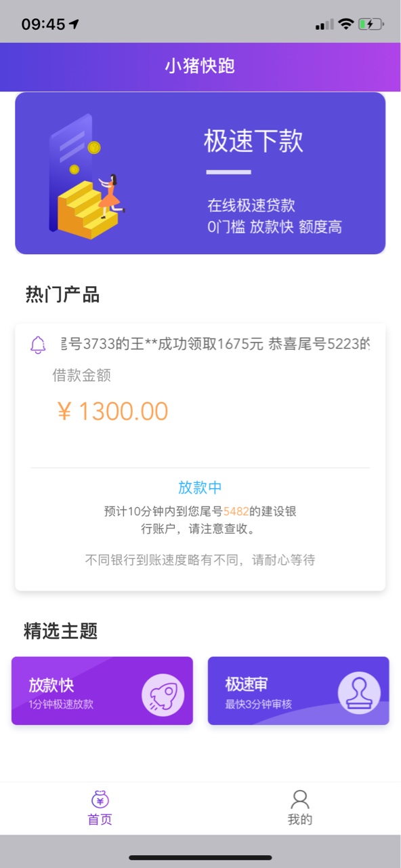Tap the 放款中 status link

point(200,487)
